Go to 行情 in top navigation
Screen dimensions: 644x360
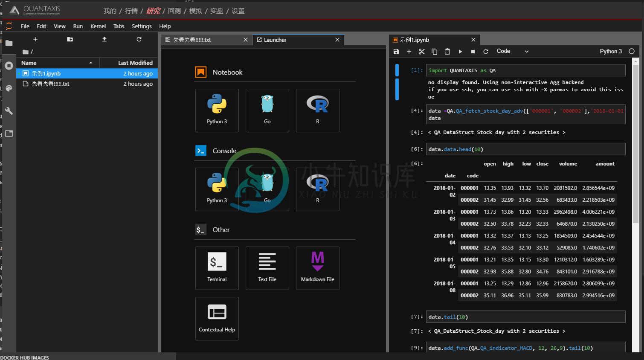[131, 11]
